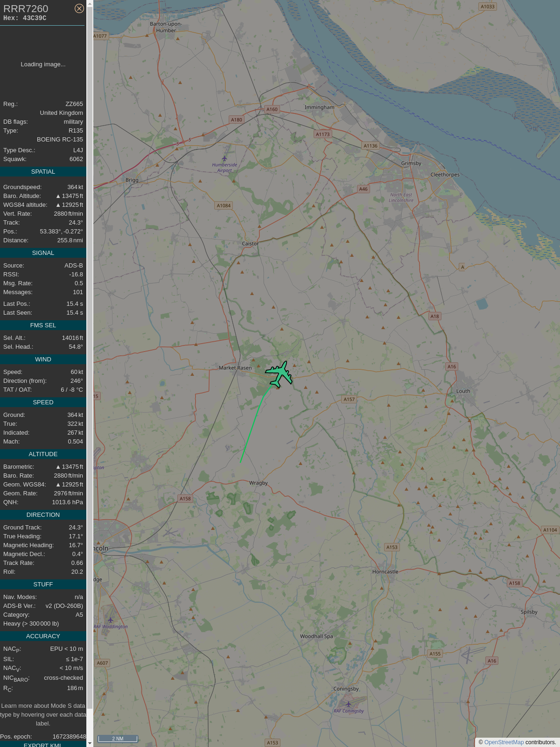Click the RAF Coningsby airport icon
560x747 pixels.
(x=348, y=704)
